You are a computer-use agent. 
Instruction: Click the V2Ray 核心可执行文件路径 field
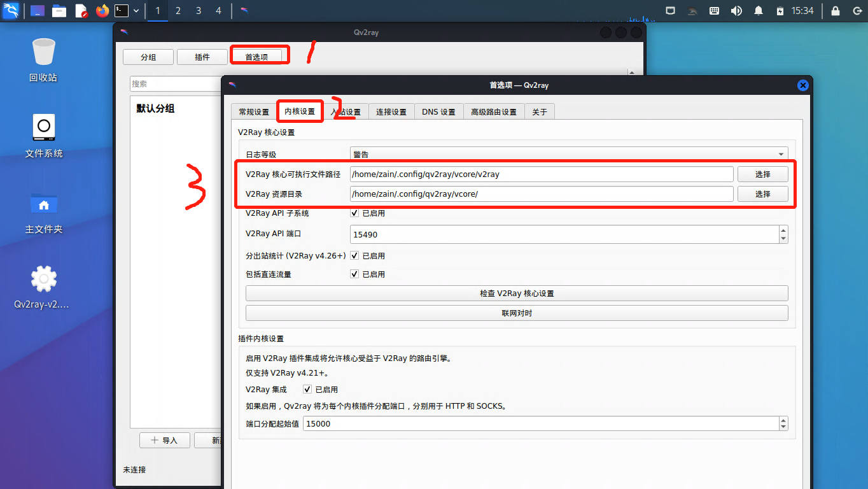(542, 174)
